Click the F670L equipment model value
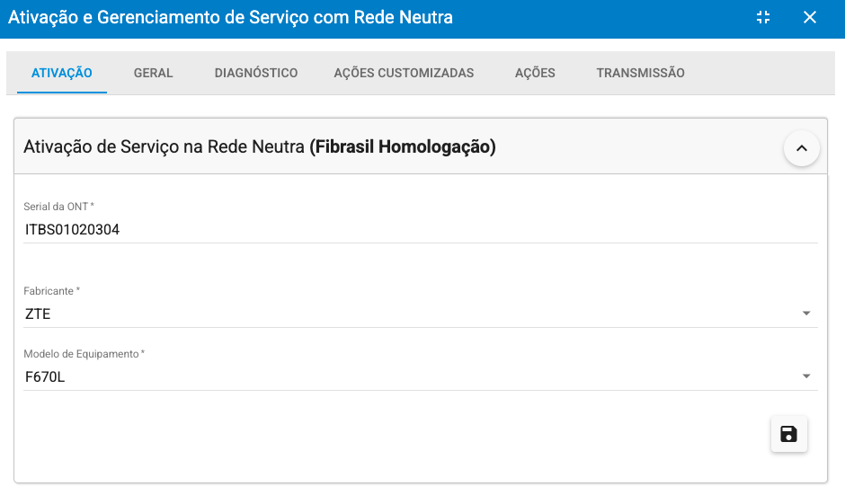845x504 pixels. coord(45,377)
